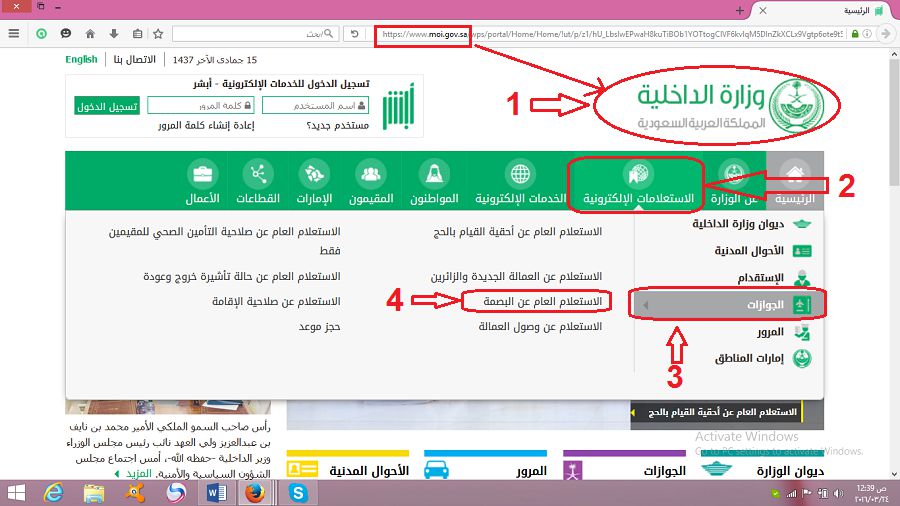Reload page with the refresh icon
The width and height of the screenshot is (900, 506).
[x=355, y=34]
